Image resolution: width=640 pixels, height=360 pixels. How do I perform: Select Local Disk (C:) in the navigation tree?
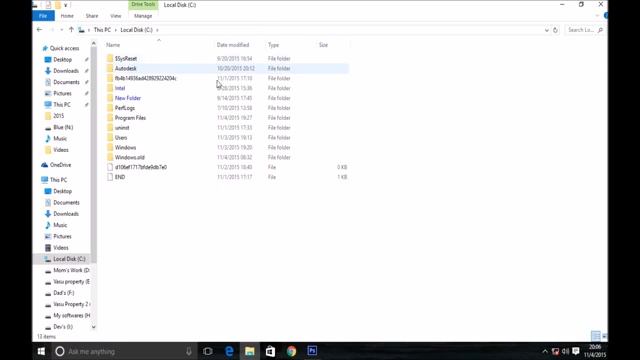pos(69,259)
